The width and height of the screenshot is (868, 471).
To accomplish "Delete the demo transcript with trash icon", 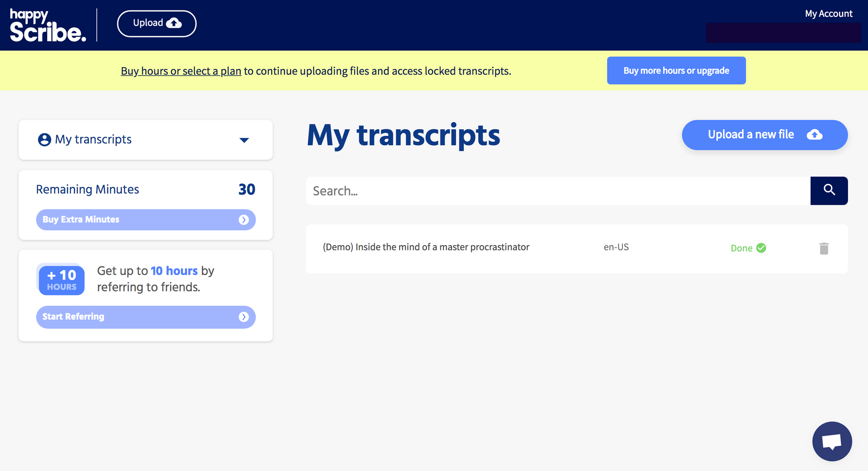I will click(824, 249).
